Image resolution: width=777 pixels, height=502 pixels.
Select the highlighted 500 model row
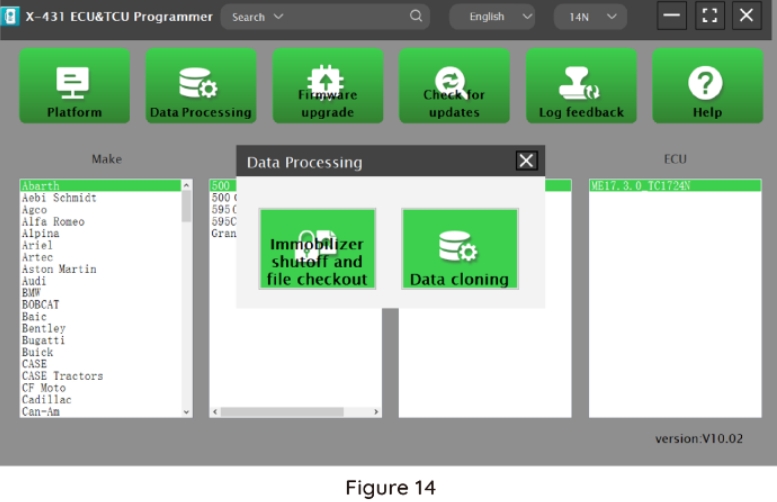click(223, 186)
